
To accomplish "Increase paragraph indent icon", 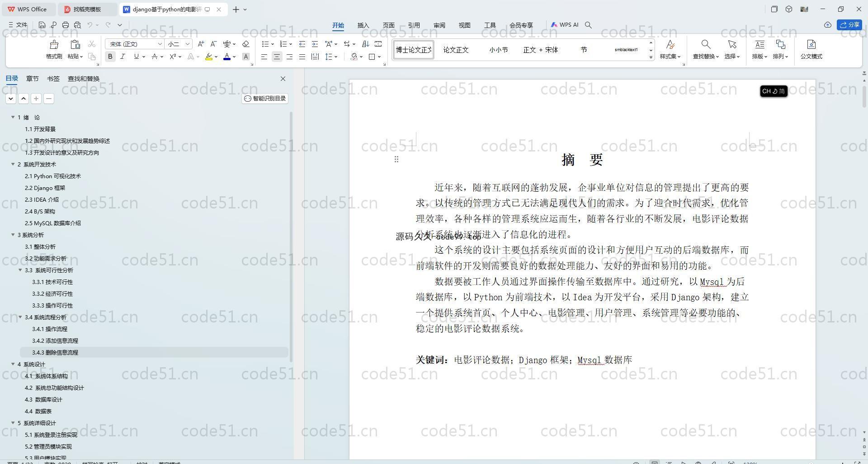I will coord(315,44).
